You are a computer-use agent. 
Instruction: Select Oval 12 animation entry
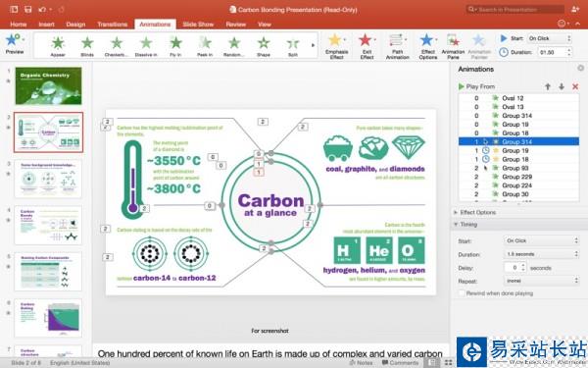[x=518, y=98]
